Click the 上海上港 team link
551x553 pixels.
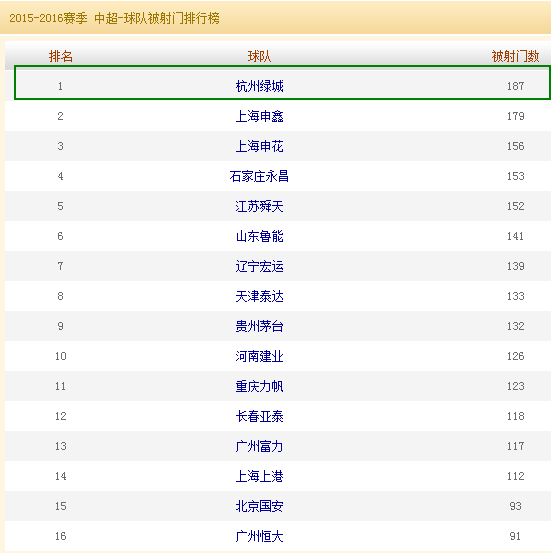(259, 476)
